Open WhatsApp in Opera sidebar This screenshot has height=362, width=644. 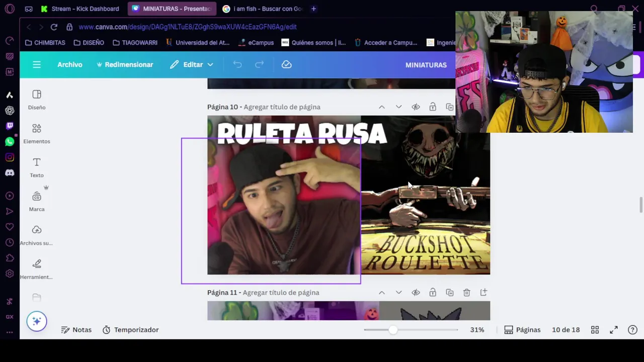pyautogui.click(x=10, y=142)
